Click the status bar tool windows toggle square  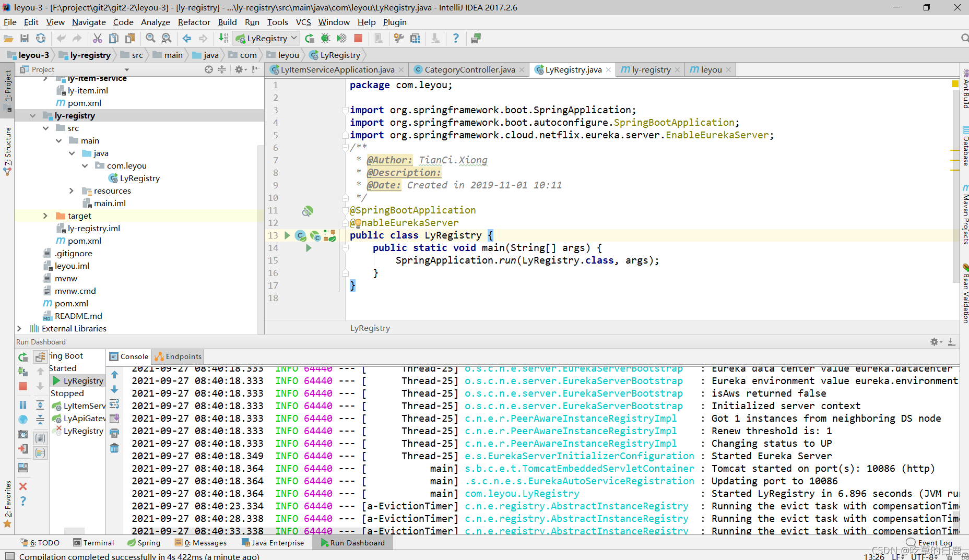click(9, 556)
